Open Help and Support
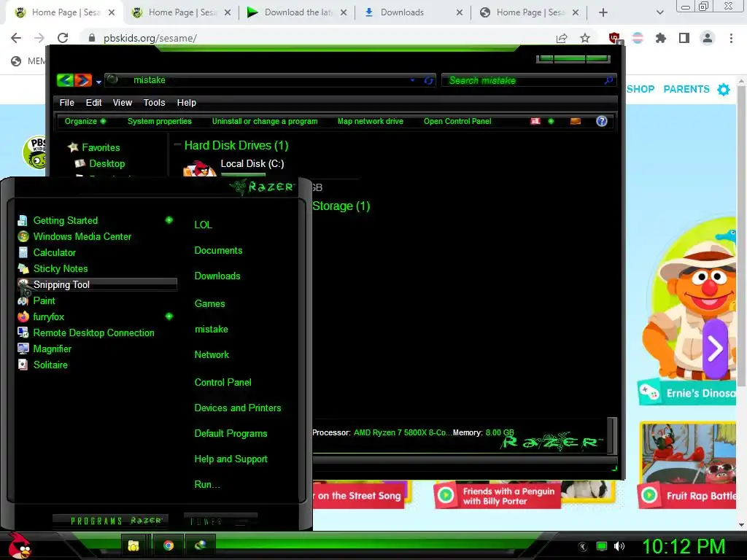The height and width of the screenshot is (560, 747). [231, 459]
